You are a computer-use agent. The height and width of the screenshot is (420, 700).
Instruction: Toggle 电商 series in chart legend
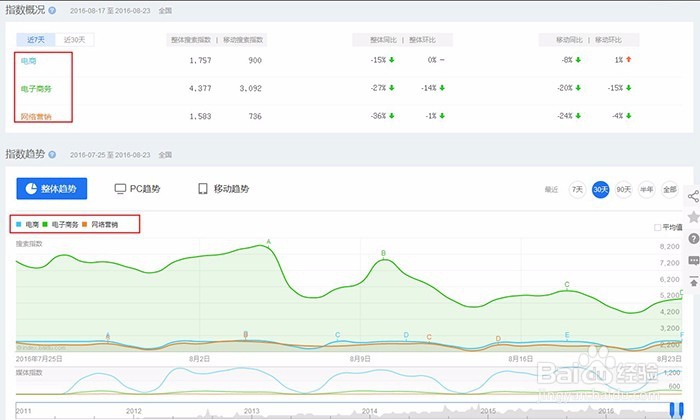[x=28, y=225]
